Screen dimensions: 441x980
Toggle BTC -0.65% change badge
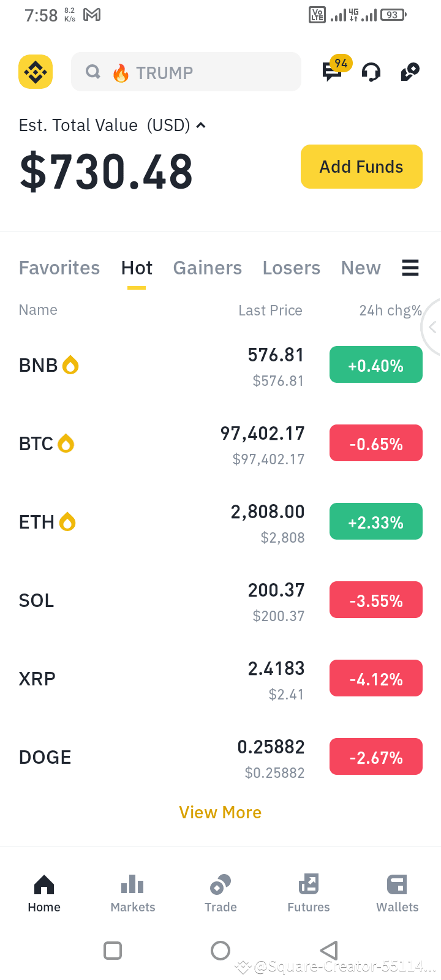tap(376, 443)
